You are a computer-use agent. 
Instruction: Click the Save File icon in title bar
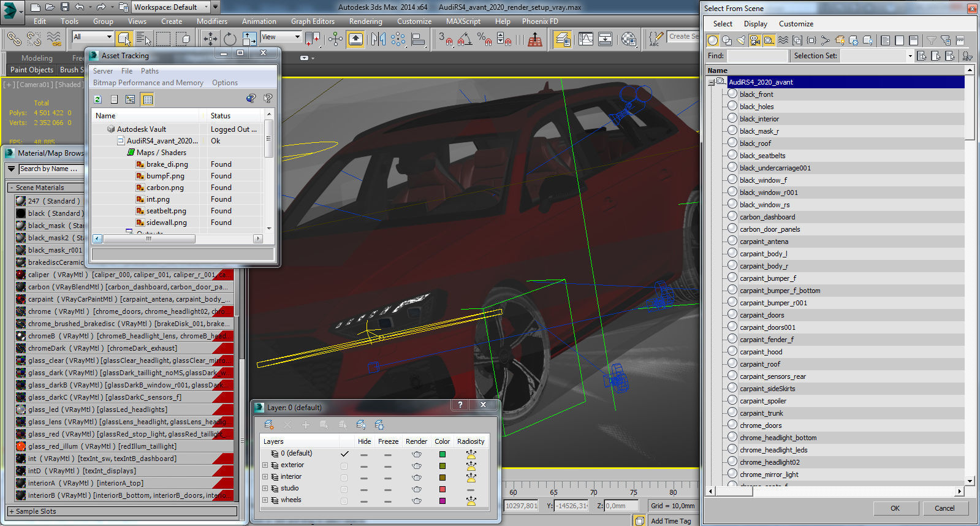[65, 7]
